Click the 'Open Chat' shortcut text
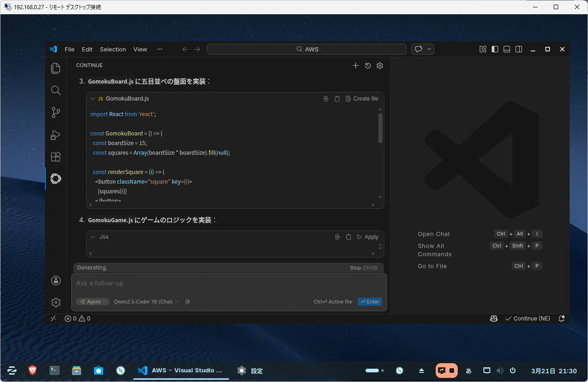The width and height of the screenshot is (588, 382). (x=434, y=234)
